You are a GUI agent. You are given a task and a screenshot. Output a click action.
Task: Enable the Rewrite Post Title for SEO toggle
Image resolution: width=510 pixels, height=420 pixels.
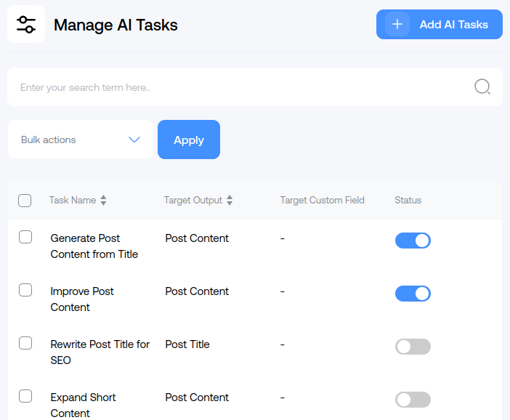(x=413, y=347)
